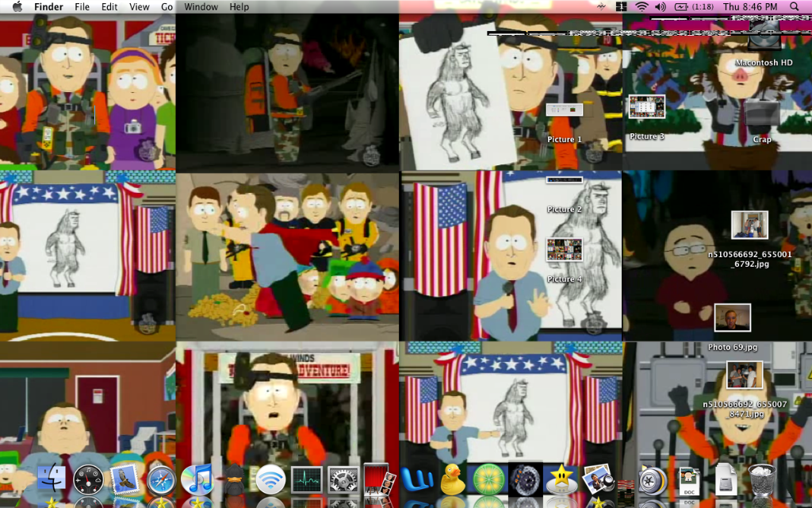Launch Microsoft Word from the Dock
Image resolution: width=812 pixels, height=508 pixels.
(416, 480)
